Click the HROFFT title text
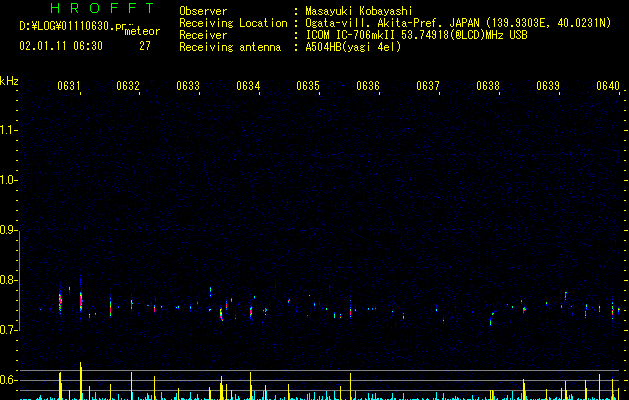This screenshot has height=400, width=629. click(x=102, y=8)
